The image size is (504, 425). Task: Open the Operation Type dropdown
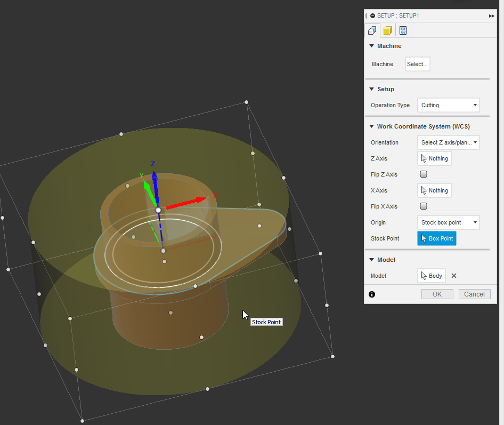point(448,105)
